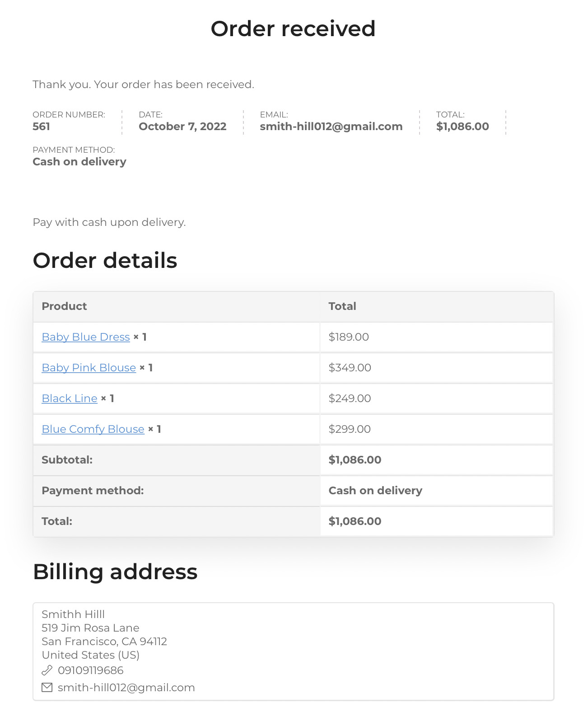588x712 pixels.
Task: Select the order number 561
Action: 41,126
